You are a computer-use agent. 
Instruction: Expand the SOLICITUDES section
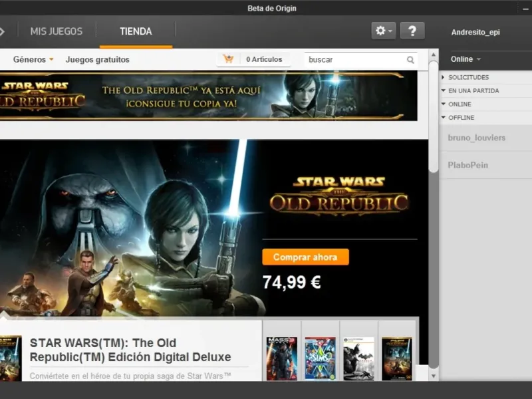(x=485, y=77)
